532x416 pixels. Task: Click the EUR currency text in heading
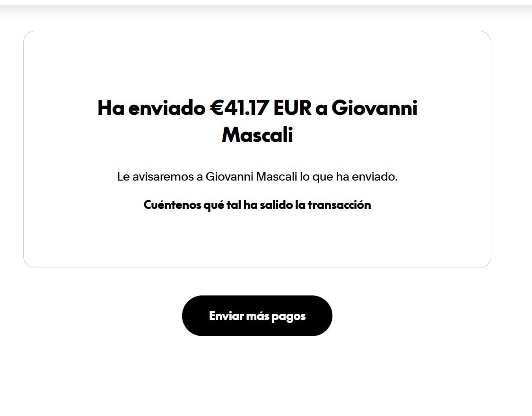[x=292, y=108]
